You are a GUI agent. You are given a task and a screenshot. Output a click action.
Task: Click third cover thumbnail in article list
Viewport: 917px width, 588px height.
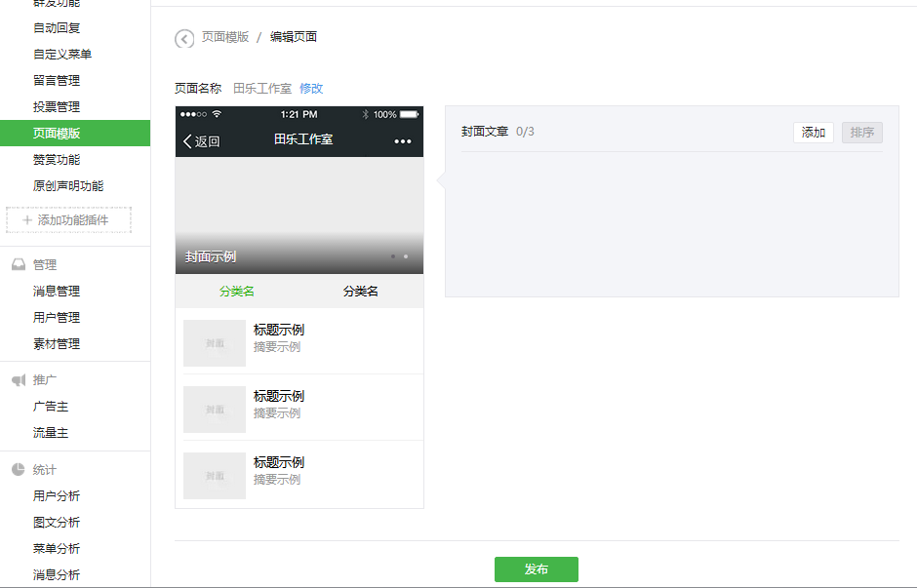click(215, 476)
